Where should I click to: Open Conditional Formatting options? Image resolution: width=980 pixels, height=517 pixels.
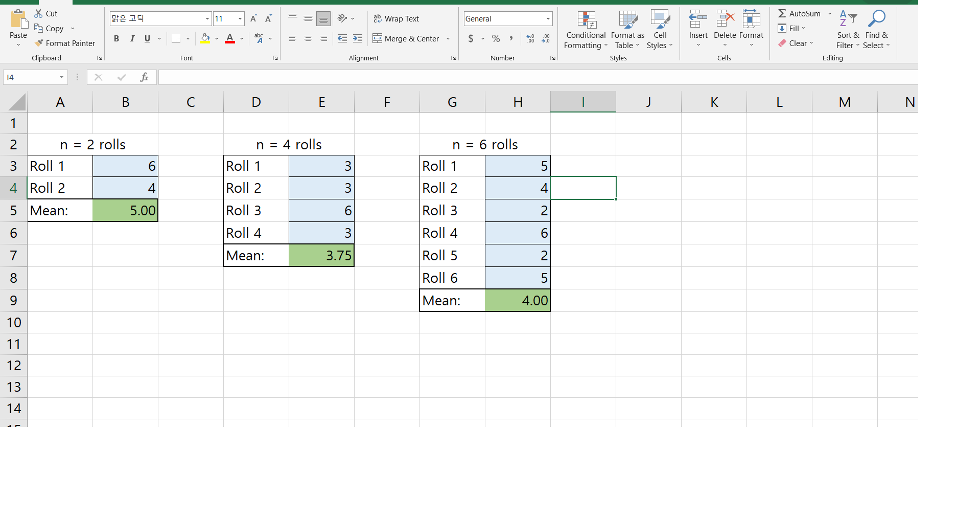click(585, 29)
